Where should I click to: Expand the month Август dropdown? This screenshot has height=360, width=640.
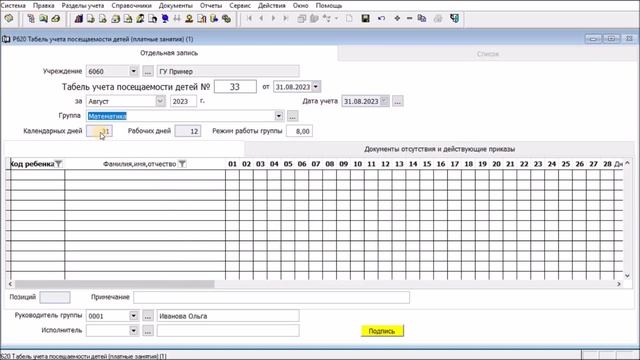coord(160,101)
